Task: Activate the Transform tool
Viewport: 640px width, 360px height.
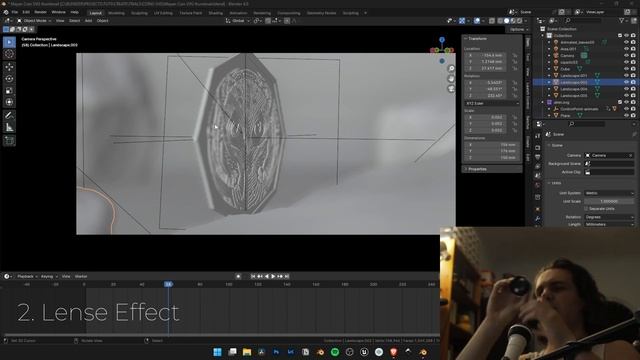Action: [x=9, y=102]
